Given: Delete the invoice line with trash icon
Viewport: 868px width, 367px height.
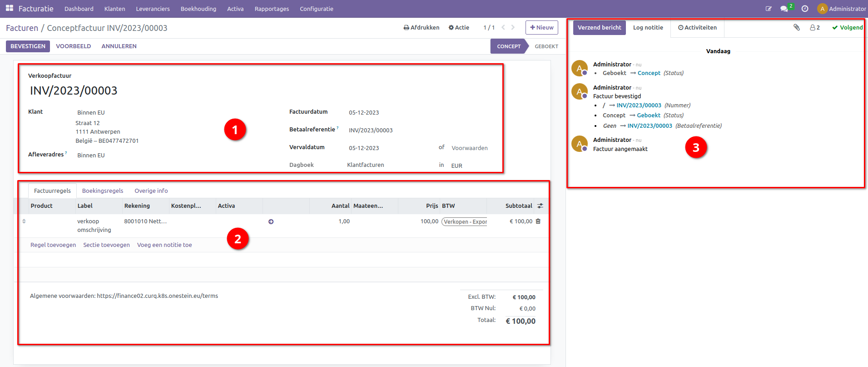Looking at the screenshot, I should (x=538, y=221).
